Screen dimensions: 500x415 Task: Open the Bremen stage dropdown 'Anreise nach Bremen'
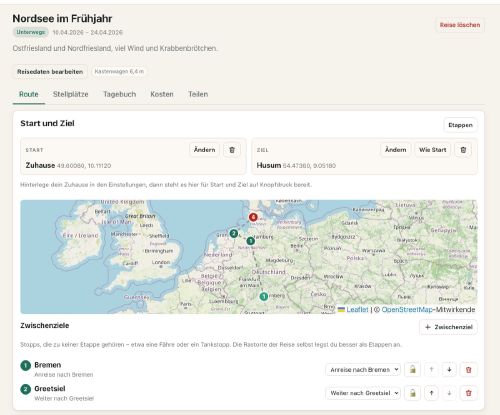pyautogui.click(x=363, y=369)
